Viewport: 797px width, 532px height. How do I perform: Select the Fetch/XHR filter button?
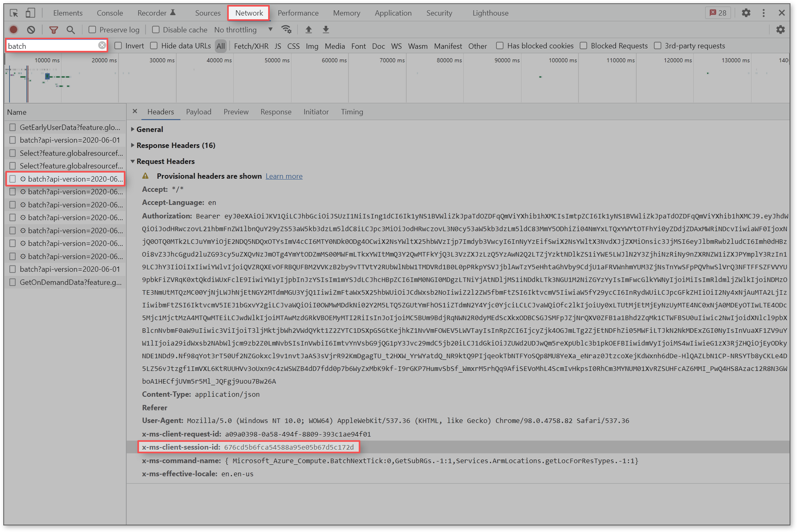(251, 46)
